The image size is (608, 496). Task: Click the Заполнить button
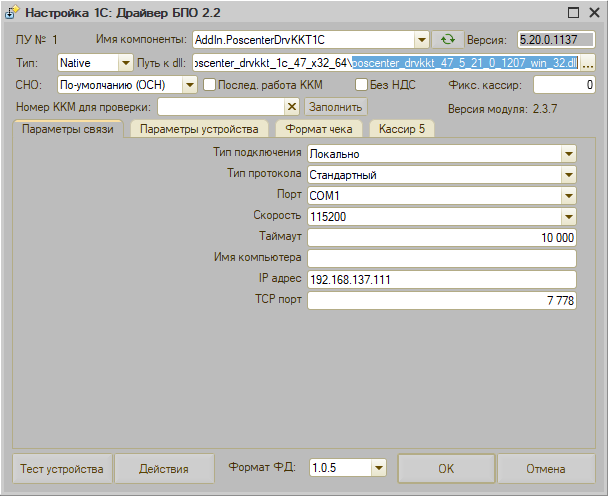tap(335, 106)
